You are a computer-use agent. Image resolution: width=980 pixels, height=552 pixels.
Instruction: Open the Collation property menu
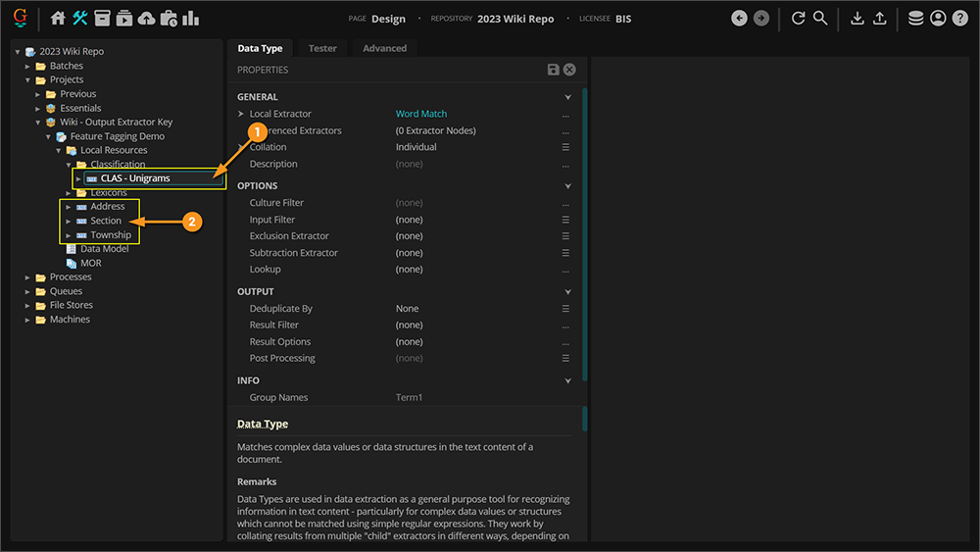pyautogui.click(x=565, y=147)
